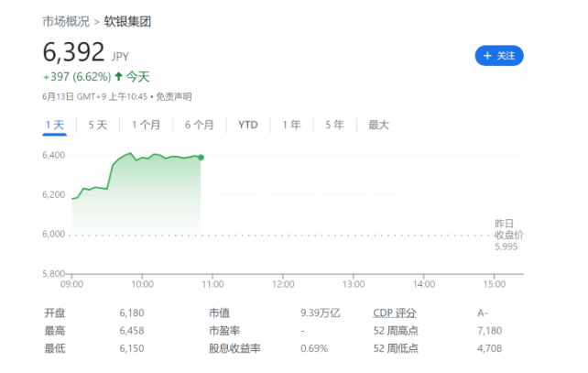Open the 免责声明 disclaimer link
The height and width of the screenshot is (373, 588).
[174, 97]
